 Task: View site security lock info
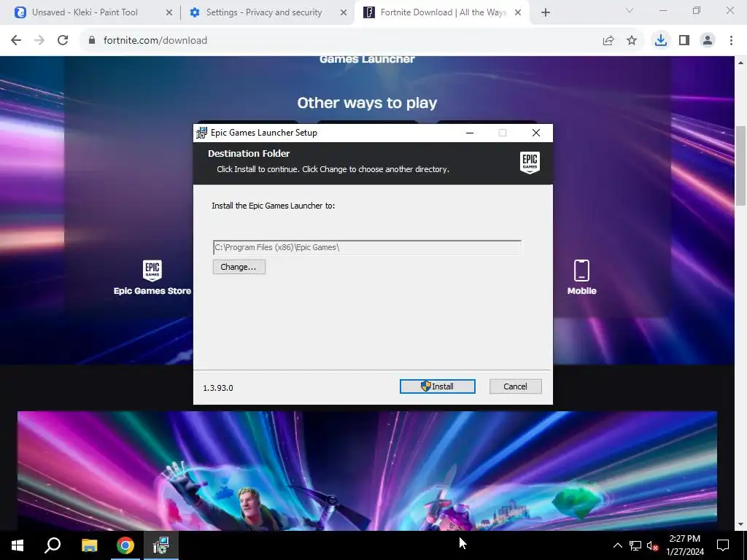pos(92,41)
